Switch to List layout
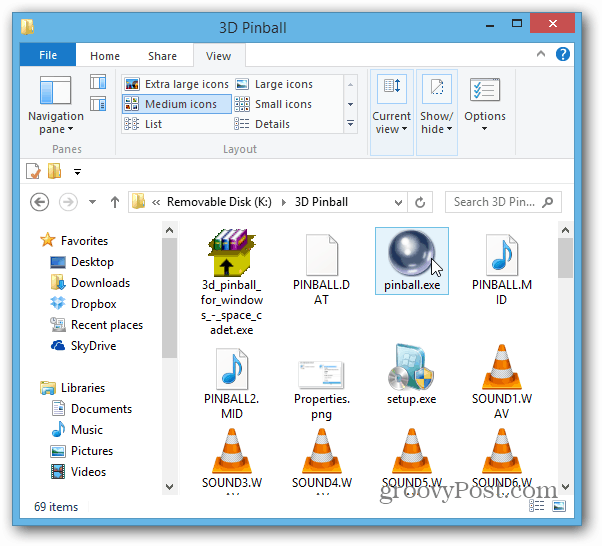 point(143,124)
